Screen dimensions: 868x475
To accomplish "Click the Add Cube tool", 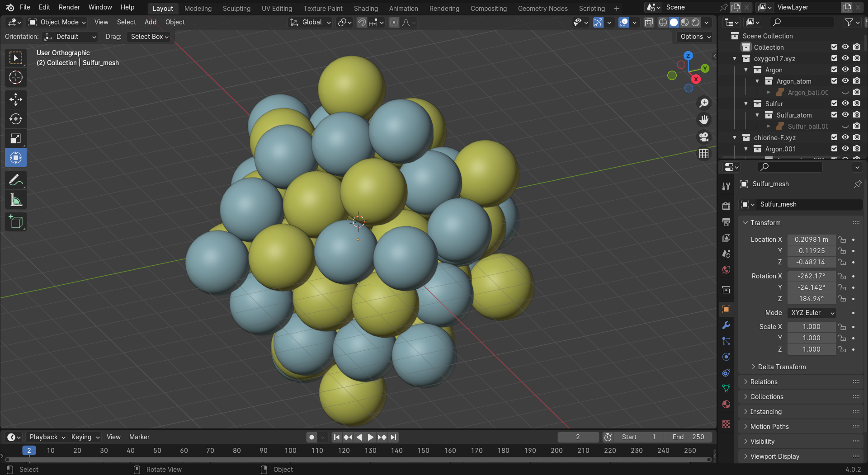I will click(16, 222).
